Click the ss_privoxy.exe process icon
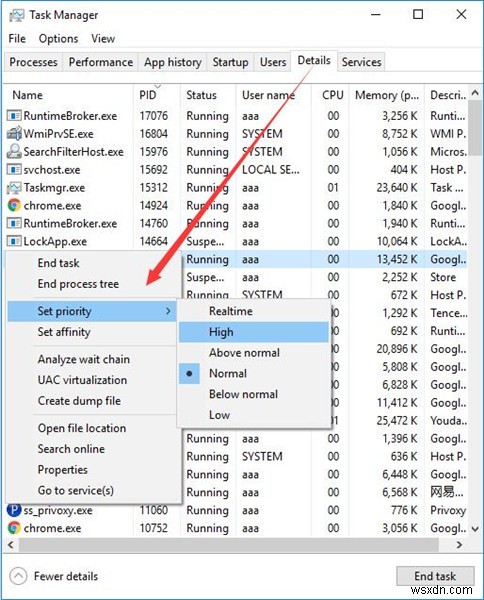Image resolution: width=484 pixels, height=600 pixels. point(14,510)
